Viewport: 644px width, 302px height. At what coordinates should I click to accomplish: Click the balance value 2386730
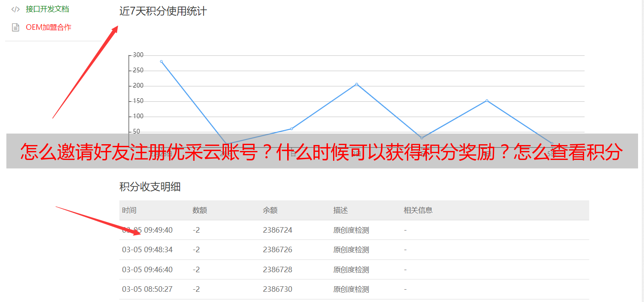click(278, 289)
